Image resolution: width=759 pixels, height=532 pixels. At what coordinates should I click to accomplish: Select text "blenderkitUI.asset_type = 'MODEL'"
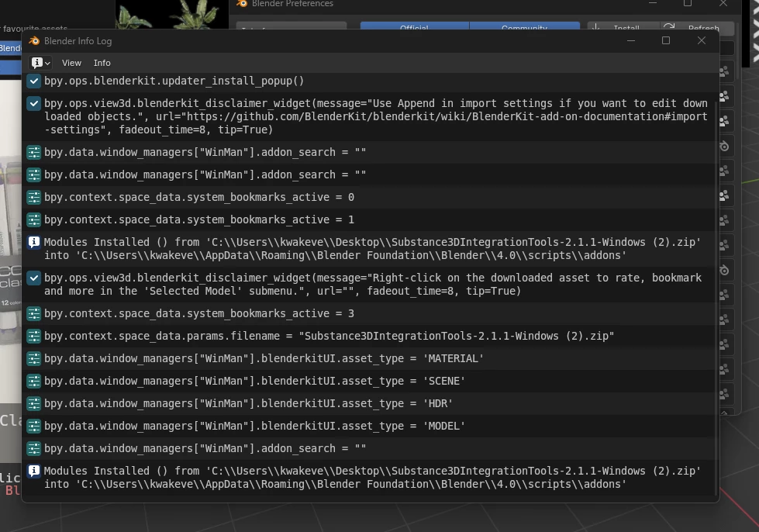coord(363,426)
